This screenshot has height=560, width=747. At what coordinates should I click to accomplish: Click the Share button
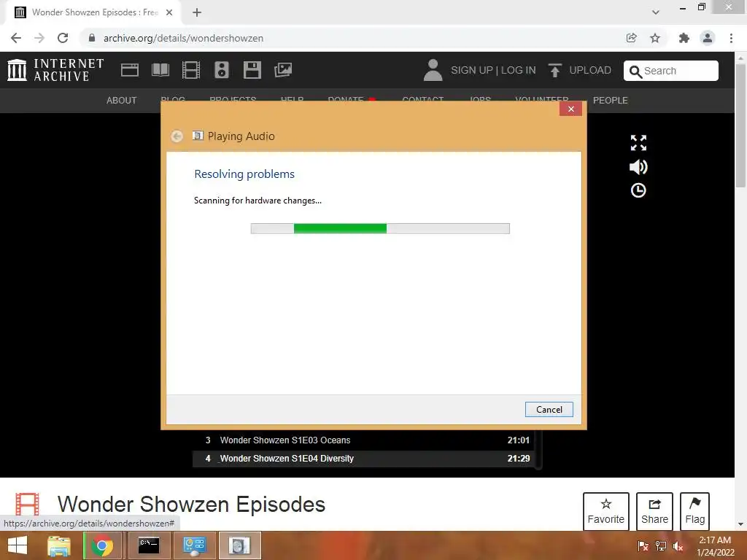pos(654,511)
